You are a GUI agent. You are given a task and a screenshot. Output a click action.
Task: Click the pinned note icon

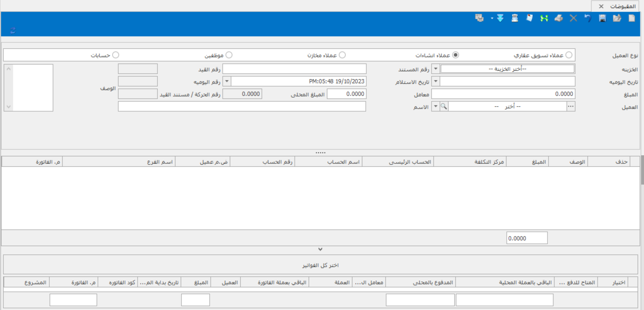click(x=529, y=18)
